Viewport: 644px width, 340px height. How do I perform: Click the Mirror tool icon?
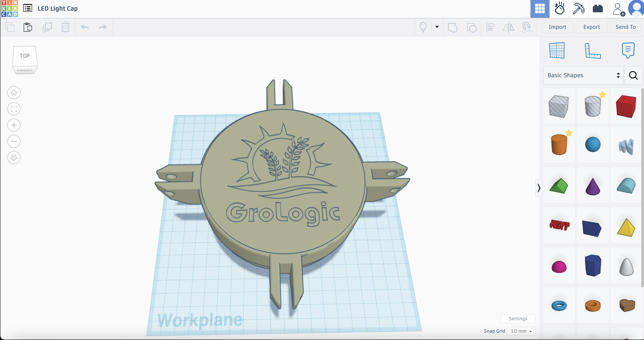tap(509, 27)
